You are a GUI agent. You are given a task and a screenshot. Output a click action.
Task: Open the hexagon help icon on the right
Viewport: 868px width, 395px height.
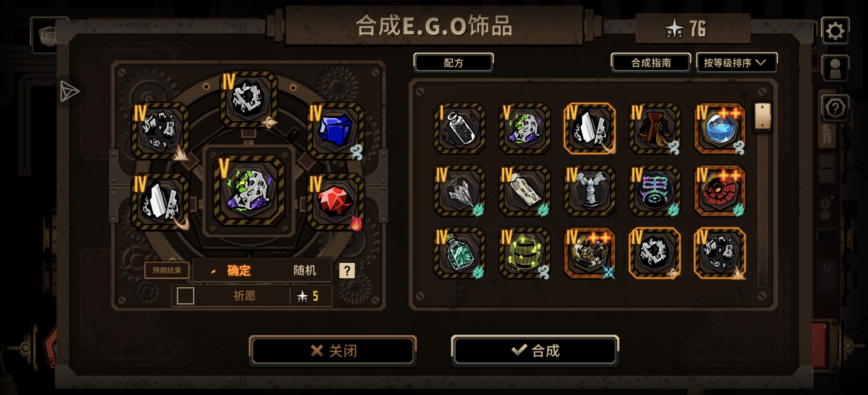(835, 108)
